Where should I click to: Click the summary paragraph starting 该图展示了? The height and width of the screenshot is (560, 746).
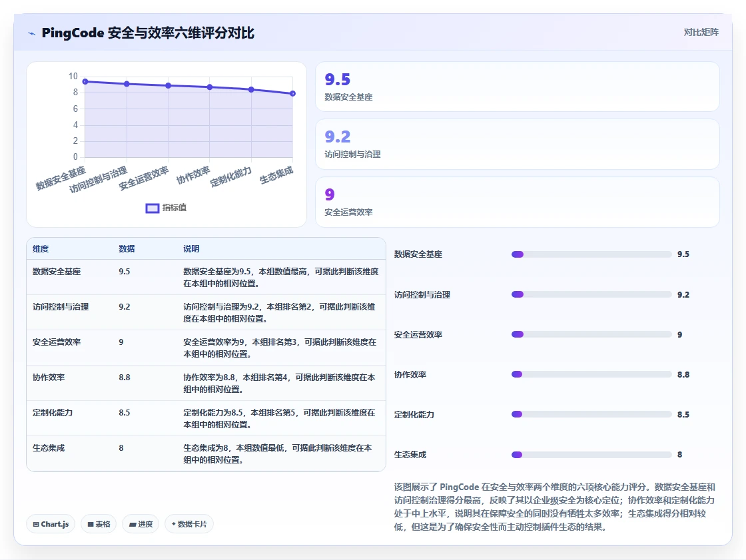pyautogui.click(x=555, y=507)
